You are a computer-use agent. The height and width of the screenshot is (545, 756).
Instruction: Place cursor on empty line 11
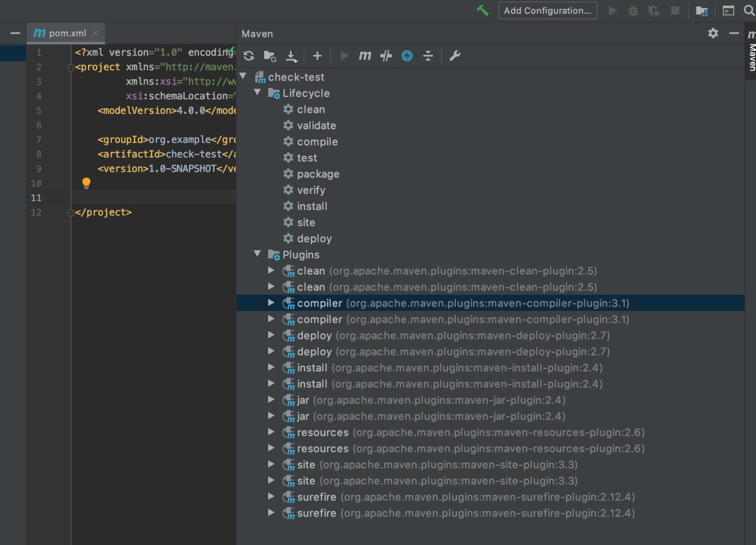(x=154, y=198)
